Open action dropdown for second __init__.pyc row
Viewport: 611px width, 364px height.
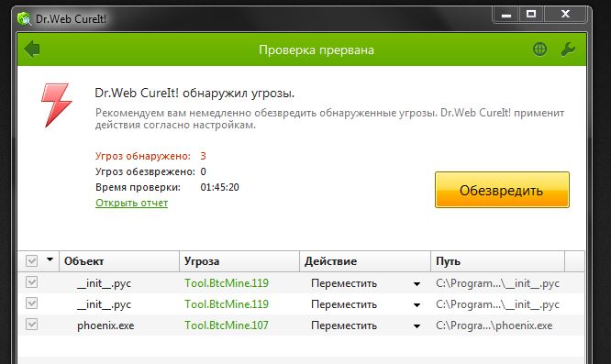click(x=417, y=305)
